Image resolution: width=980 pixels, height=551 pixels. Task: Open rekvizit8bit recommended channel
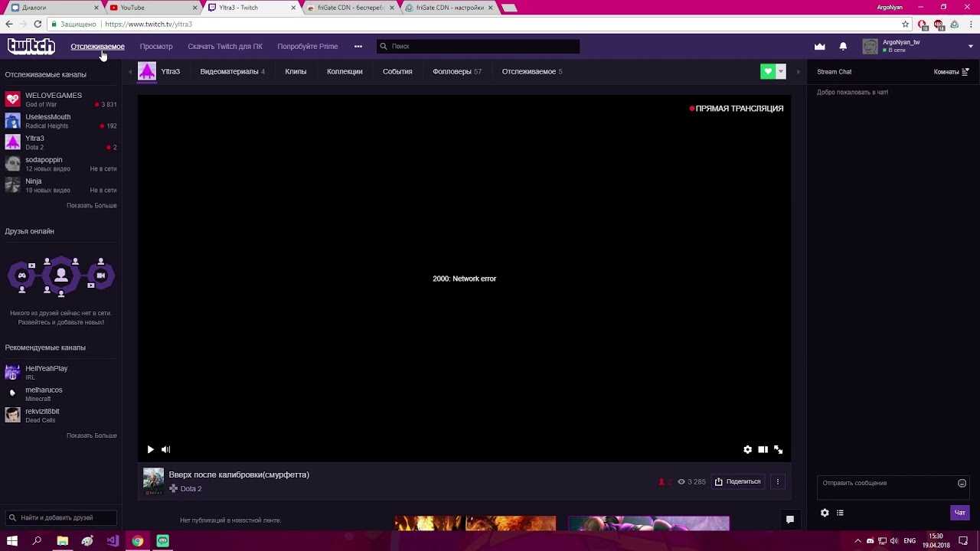[x=60, y=416]
